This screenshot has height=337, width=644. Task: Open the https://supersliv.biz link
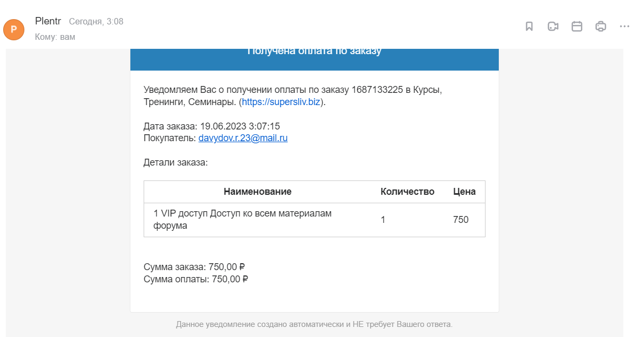pyautogui.click(x=281, y=102)
